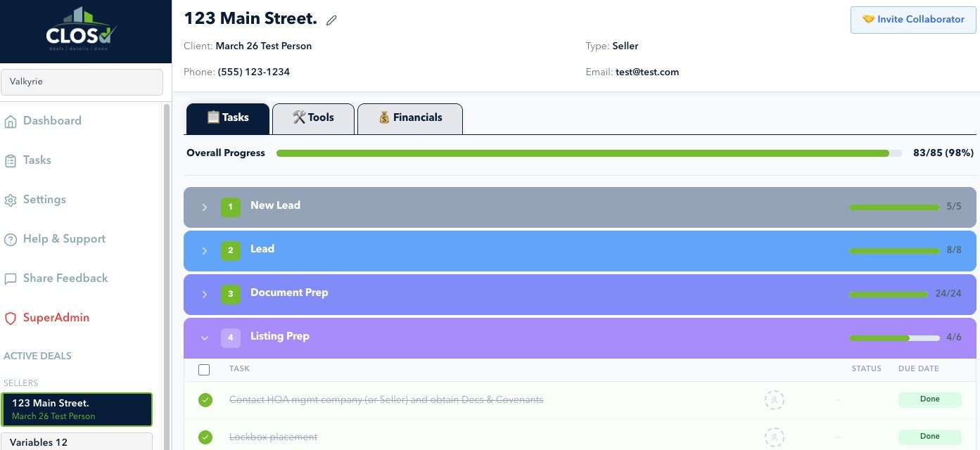Toggle completion on the Lockbox placement task
980x450 pixels.
205,437
